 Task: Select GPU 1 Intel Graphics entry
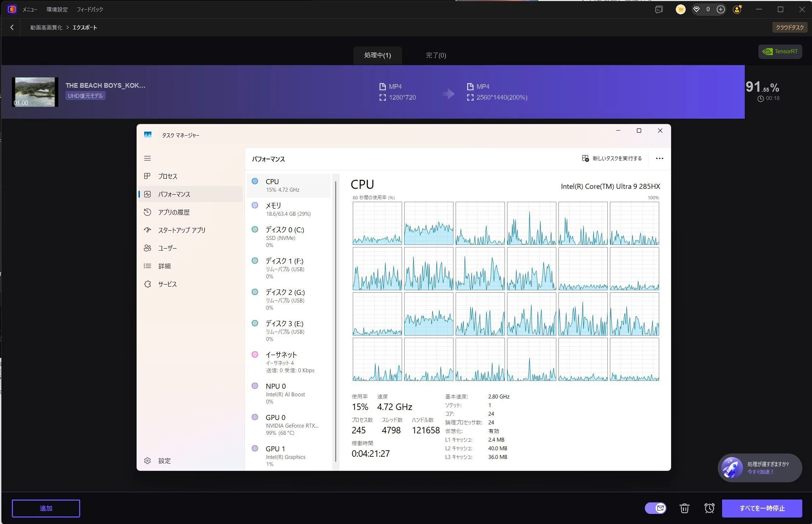tap(289, 456)
